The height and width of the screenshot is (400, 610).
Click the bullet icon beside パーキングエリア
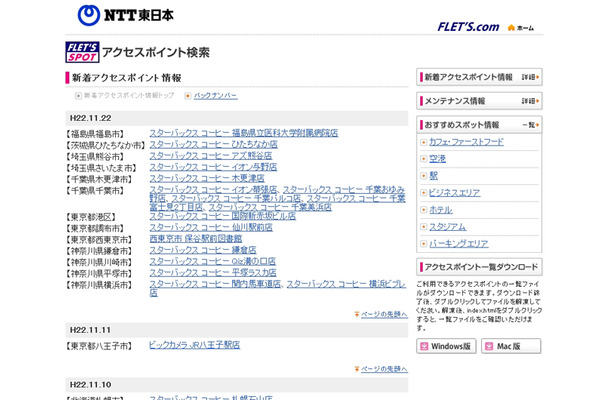(x=424, y=244)
